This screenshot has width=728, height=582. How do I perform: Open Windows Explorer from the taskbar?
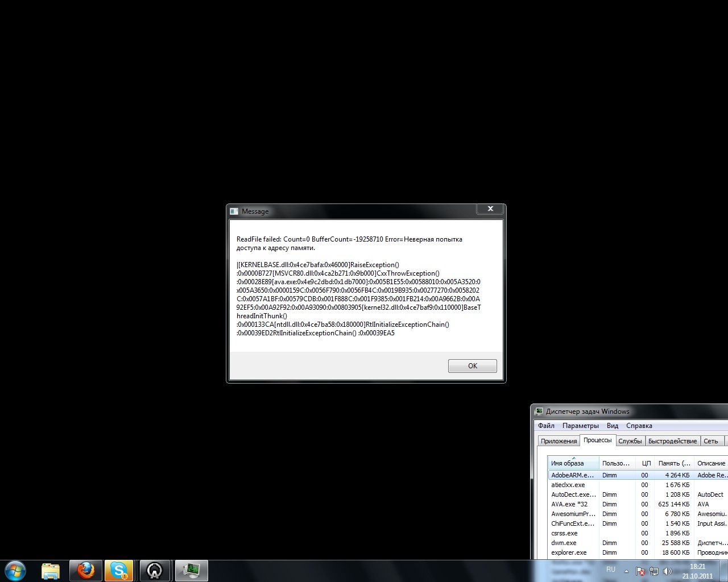point(51,571)
